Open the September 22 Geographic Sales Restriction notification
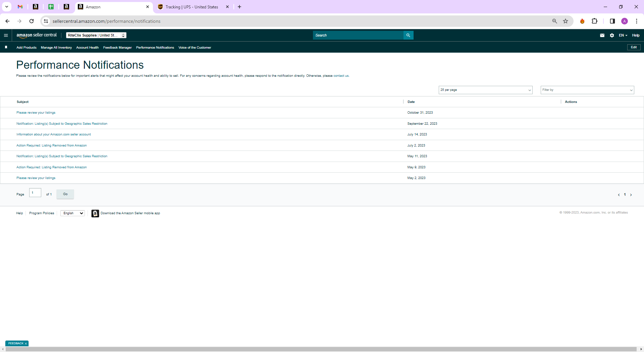The image size is (644, 352). (x=62, y=124)
